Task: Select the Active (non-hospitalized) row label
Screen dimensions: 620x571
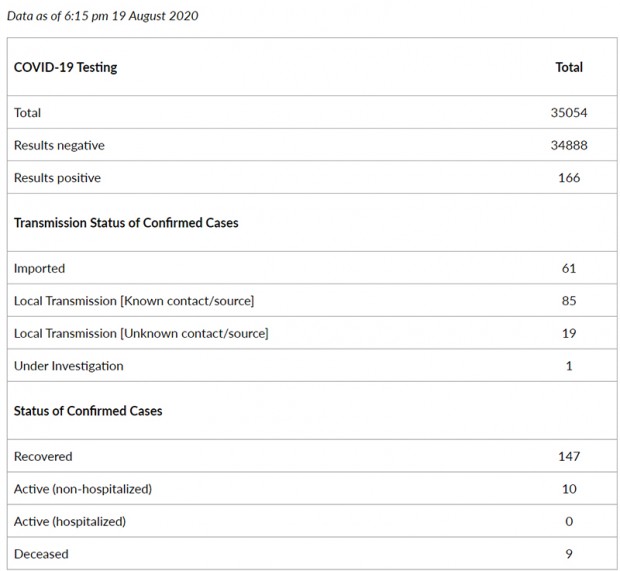Action: click(x=82, y=489)
